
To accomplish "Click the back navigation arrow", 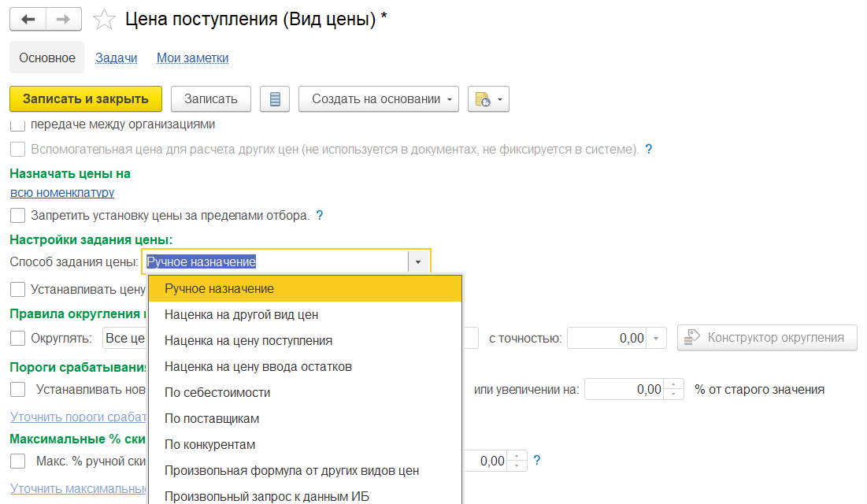I will [x=28, y=19].
